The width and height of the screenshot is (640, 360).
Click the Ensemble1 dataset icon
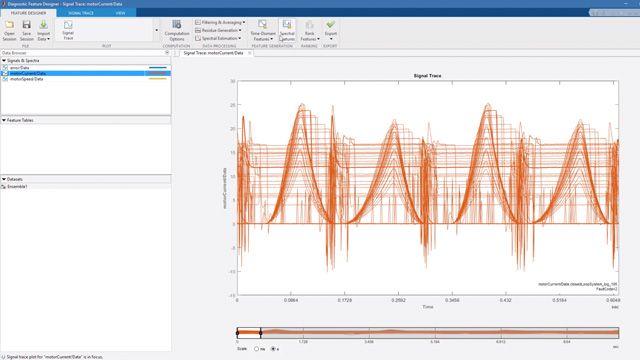point(4,187)
